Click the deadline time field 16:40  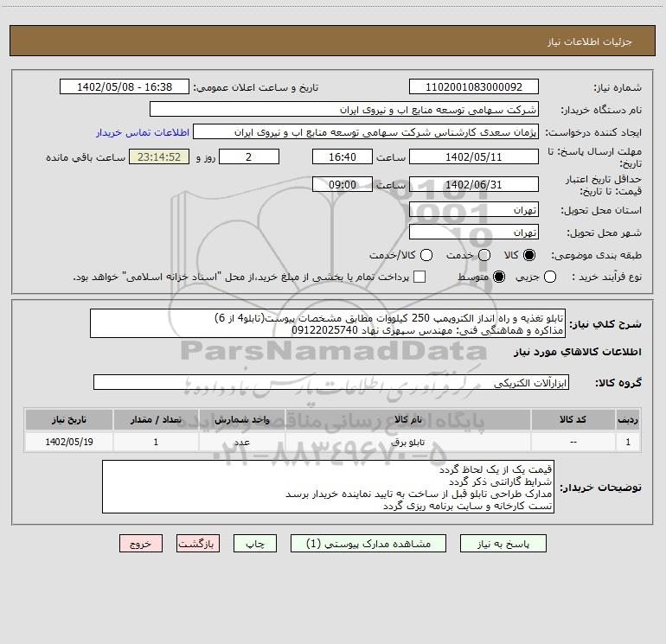(x=343, y=156)
